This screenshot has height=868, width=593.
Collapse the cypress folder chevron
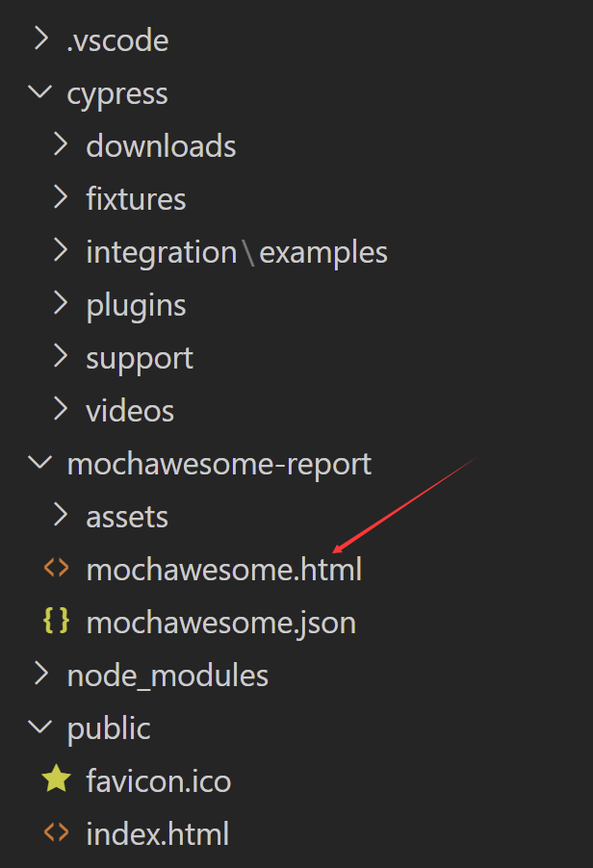[40, 93]
